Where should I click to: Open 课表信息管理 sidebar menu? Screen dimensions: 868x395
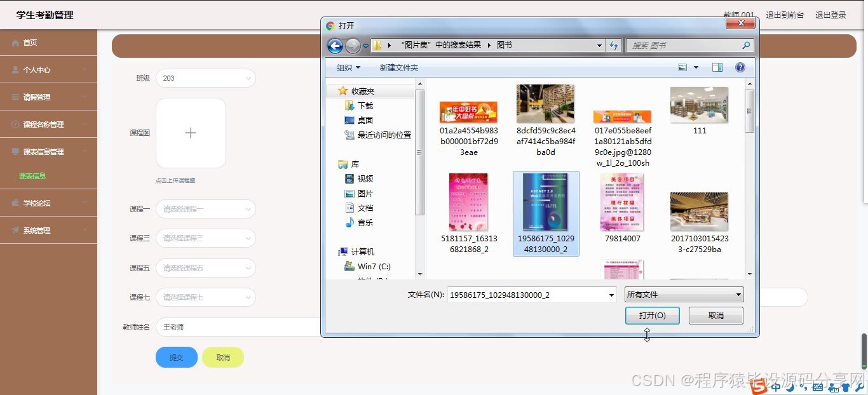click(48, 152)
